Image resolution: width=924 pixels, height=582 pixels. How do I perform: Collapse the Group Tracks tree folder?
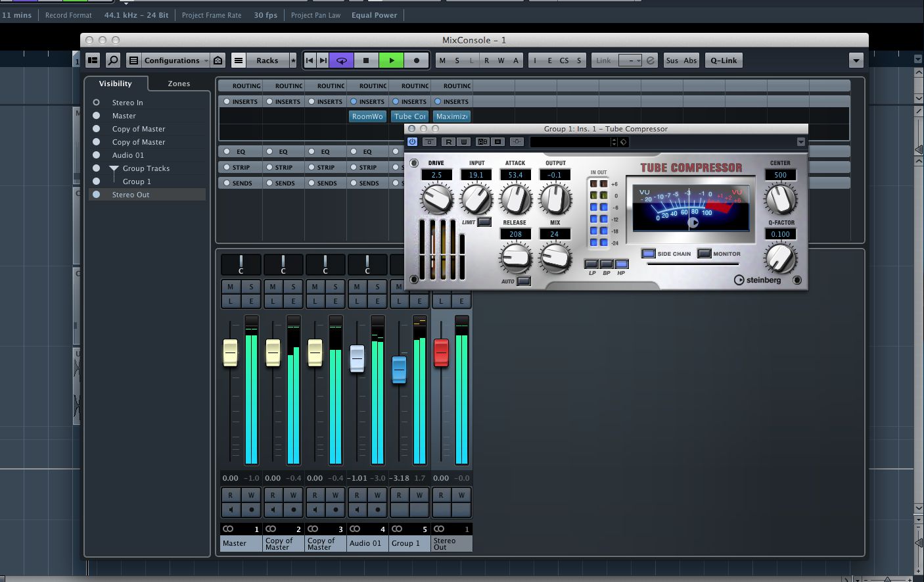tap(114, 168)
